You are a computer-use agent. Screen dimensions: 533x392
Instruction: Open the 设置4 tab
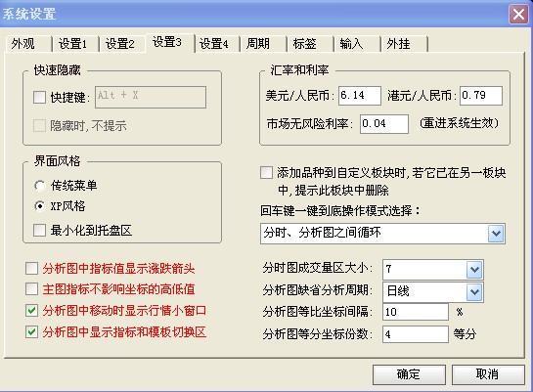216,44
